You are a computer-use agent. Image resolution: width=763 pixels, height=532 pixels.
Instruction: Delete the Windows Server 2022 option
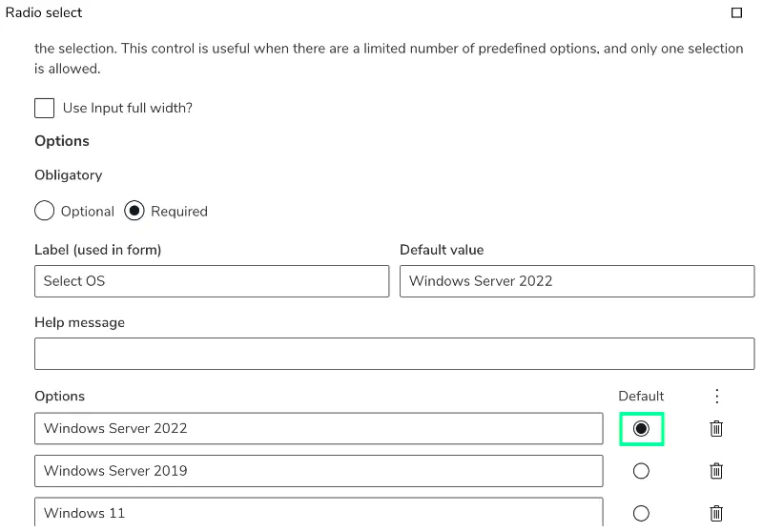(716, 428)
